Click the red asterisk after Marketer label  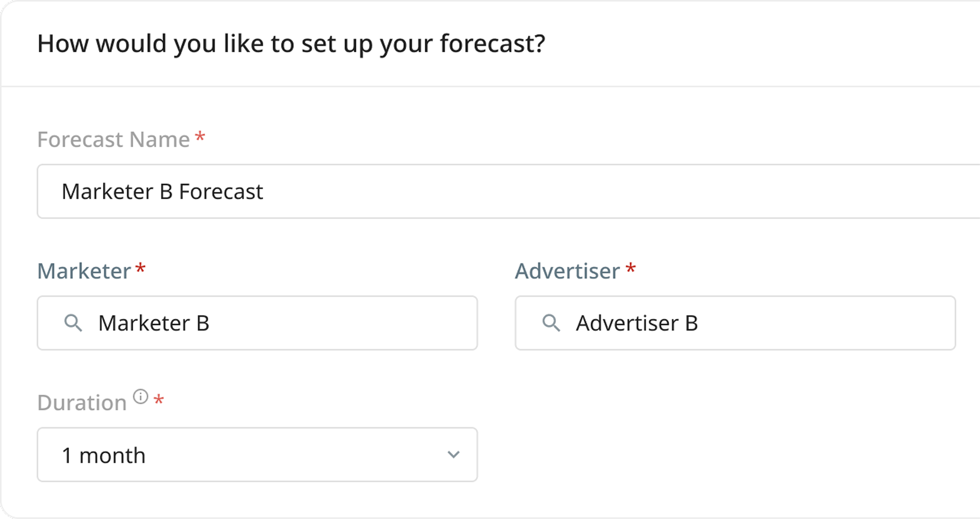click(x=141, y=268)
